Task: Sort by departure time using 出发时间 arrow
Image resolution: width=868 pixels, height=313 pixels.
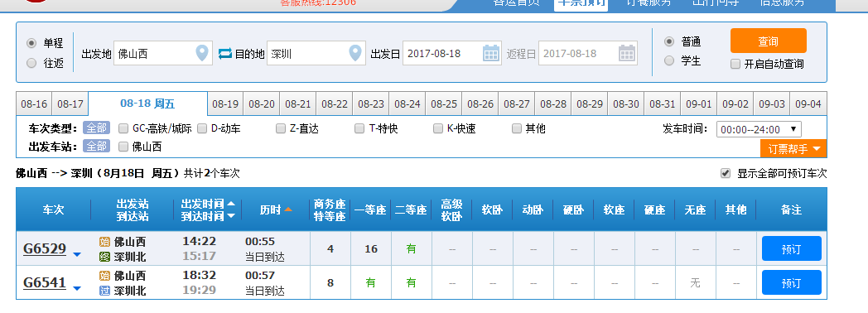Action: [x=231, y=203]
